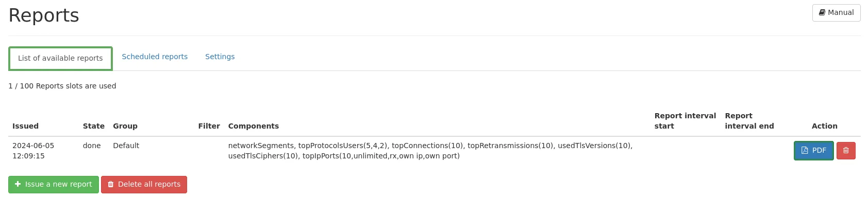Click Issue a new report button
The height and width of the screenshot is (216, 868).
[x=54, y=184]
